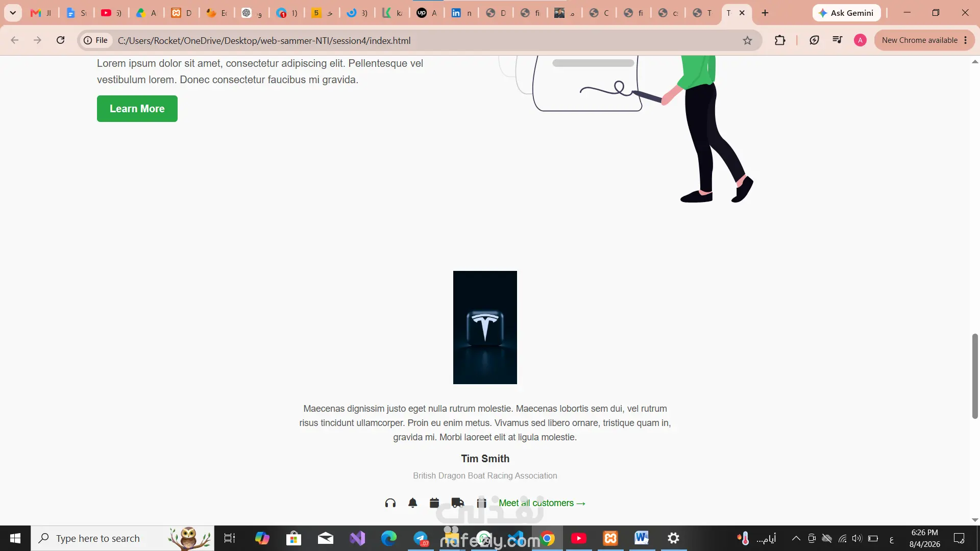The width and height of the screenshot is (980, 551).
Task: Click the bell icon under the testimonial
Action: (413, 503)
